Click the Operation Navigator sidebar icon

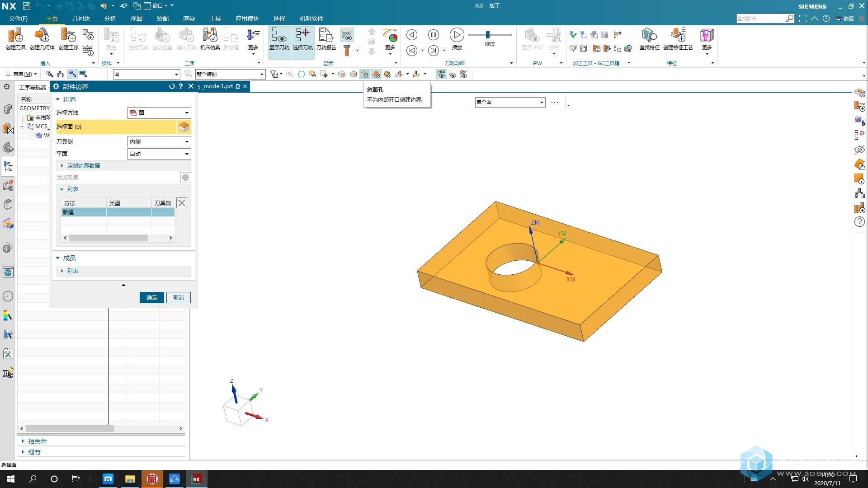click(8, 166)
